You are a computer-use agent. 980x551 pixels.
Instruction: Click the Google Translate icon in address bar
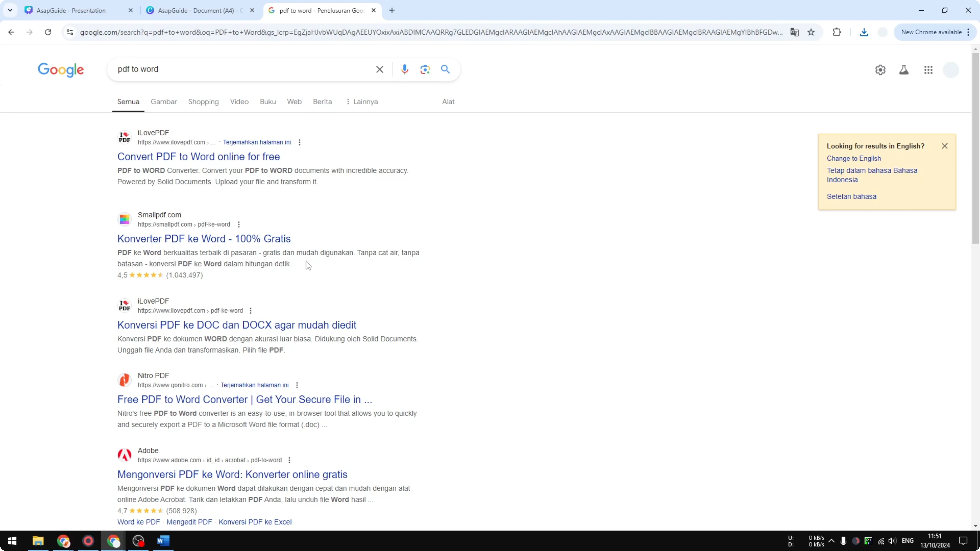tap(794, 32)
